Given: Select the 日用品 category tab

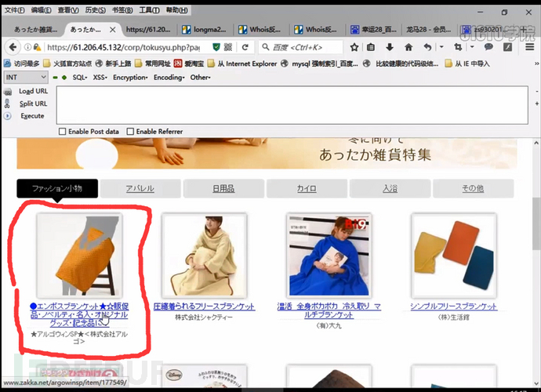Looking at the screenshot, I should pyautogui.click(x=223, y=189).
